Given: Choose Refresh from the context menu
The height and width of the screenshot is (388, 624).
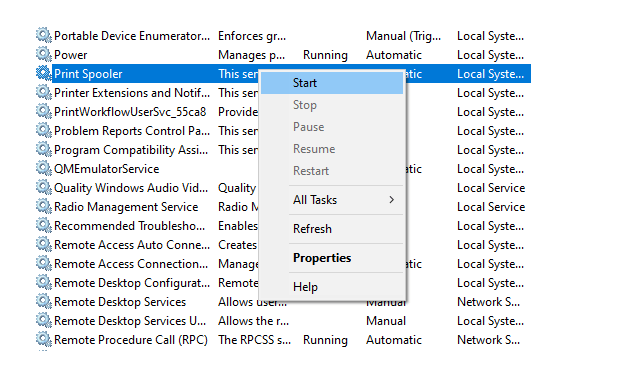Looking at the screenshot, I should [332, 229].
